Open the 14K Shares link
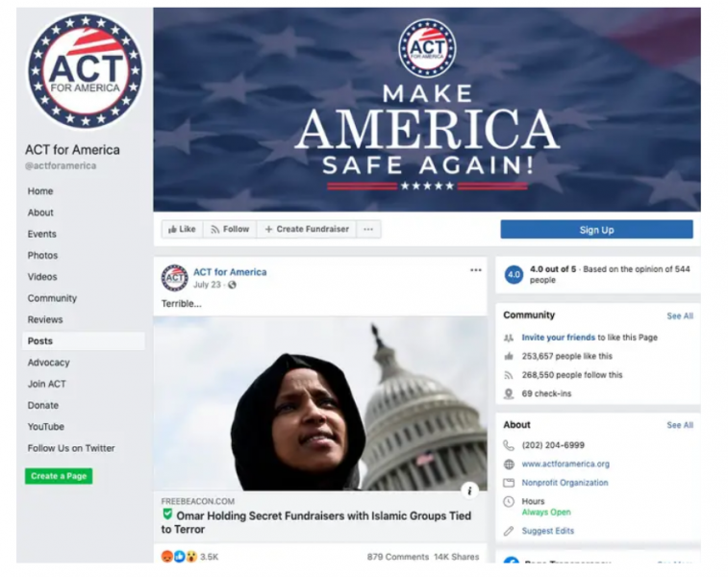This screenshot has height=577, width=728. 457,557
